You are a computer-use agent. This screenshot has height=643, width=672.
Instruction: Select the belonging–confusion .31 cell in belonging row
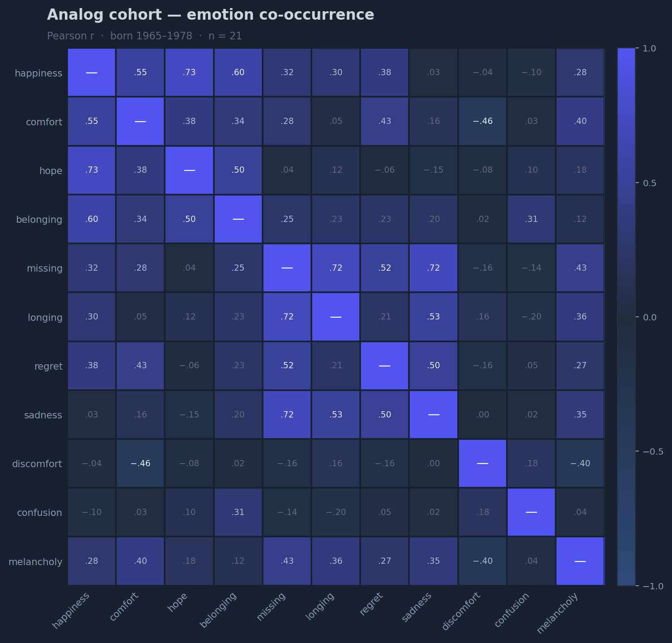coord(531,219)
